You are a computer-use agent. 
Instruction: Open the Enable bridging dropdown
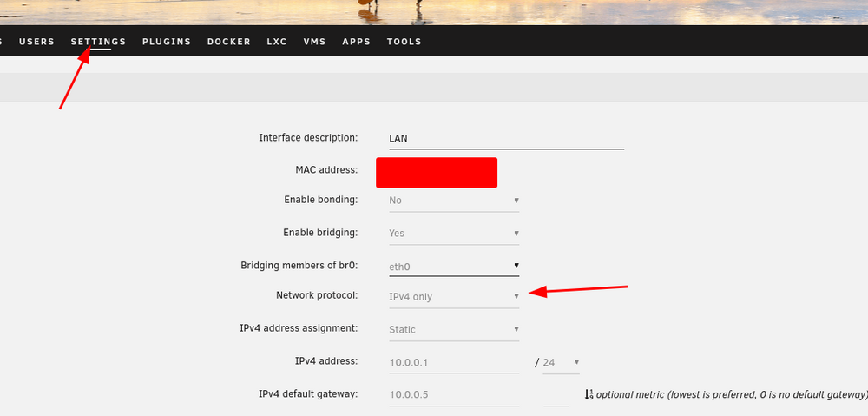coord(454,234)
